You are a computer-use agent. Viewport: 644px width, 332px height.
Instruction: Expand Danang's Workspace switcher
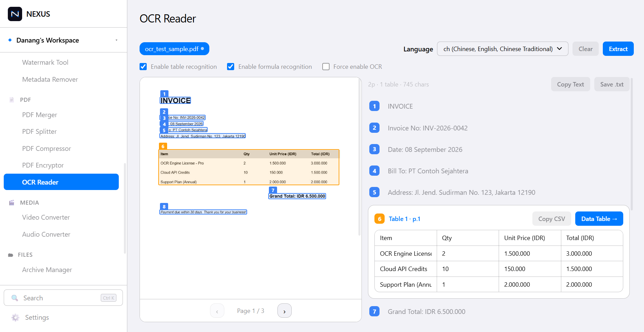tap(63, 40)
